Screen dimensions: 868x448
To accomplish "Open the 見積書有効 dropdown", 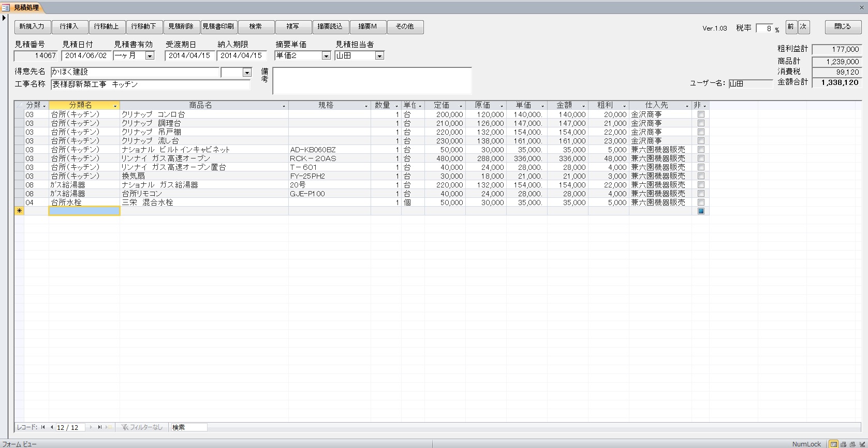I will pos(150,56).
